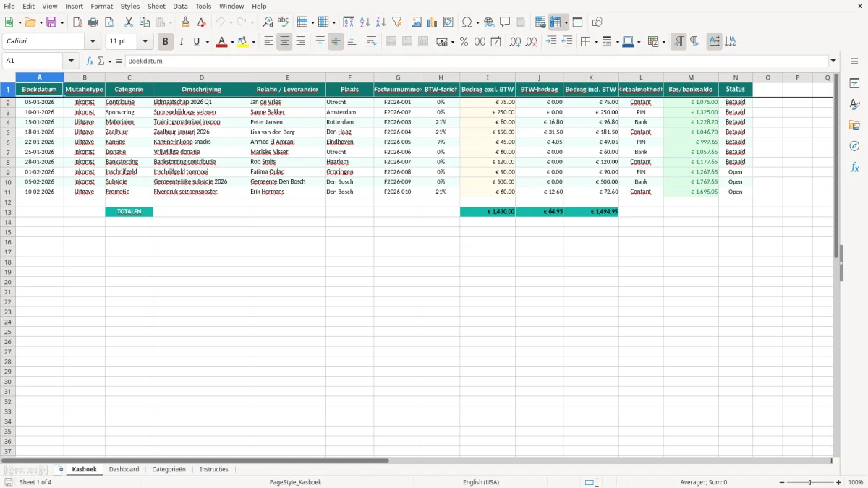Image resolution: width=868 pixels, height=488 pixels.
Task: Toggle Align Left
Action: point(268,42)
